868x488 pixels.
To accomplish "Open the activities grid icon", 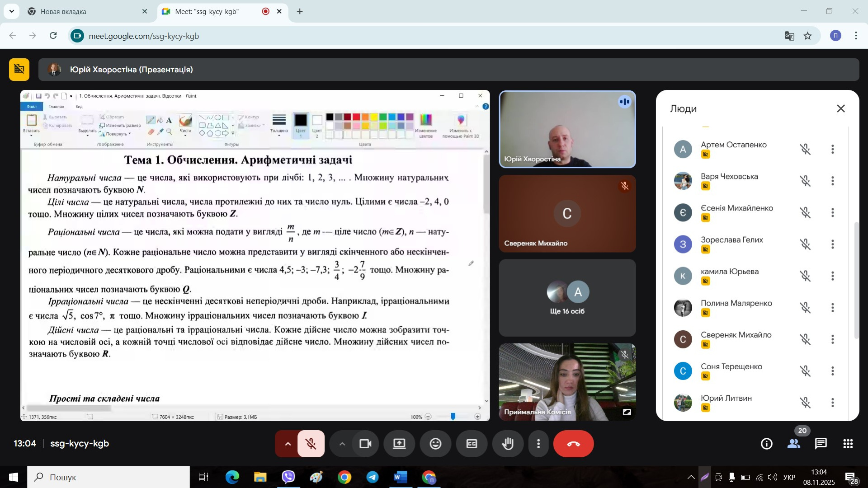I will tap(848, 444).
